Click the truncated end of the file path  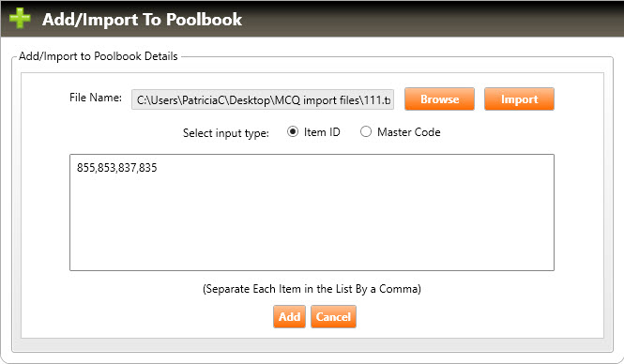[x=382, y=99]
